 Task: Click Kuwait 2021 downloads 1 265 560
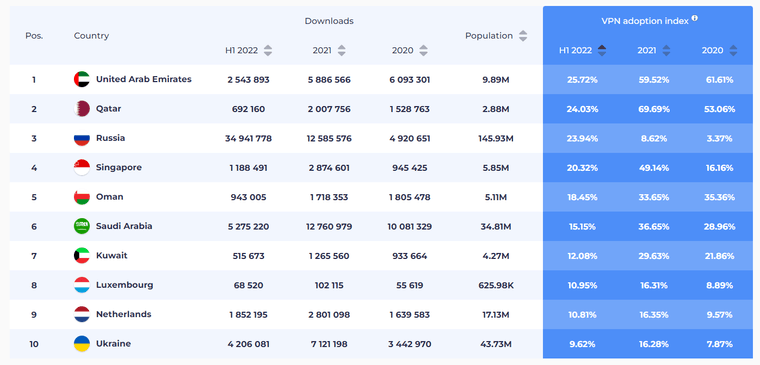point(329,256)
